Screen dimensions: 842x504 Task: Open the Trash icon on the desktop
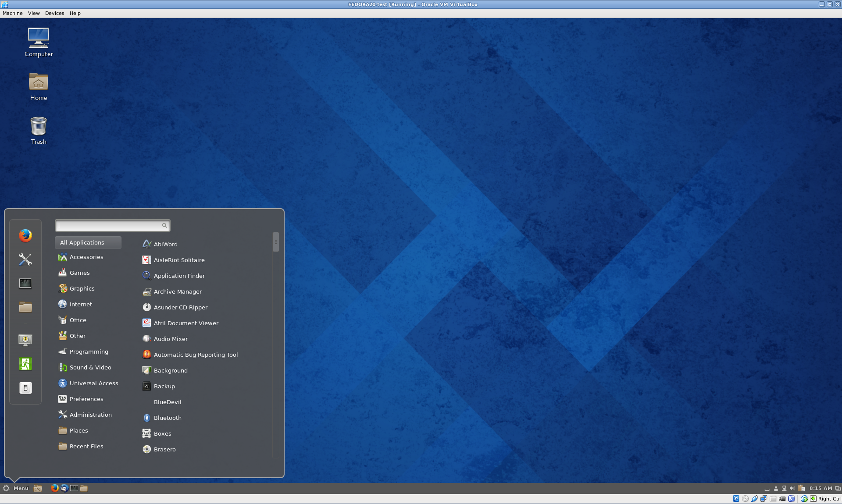pyautogui.click(x=39, y=130)
